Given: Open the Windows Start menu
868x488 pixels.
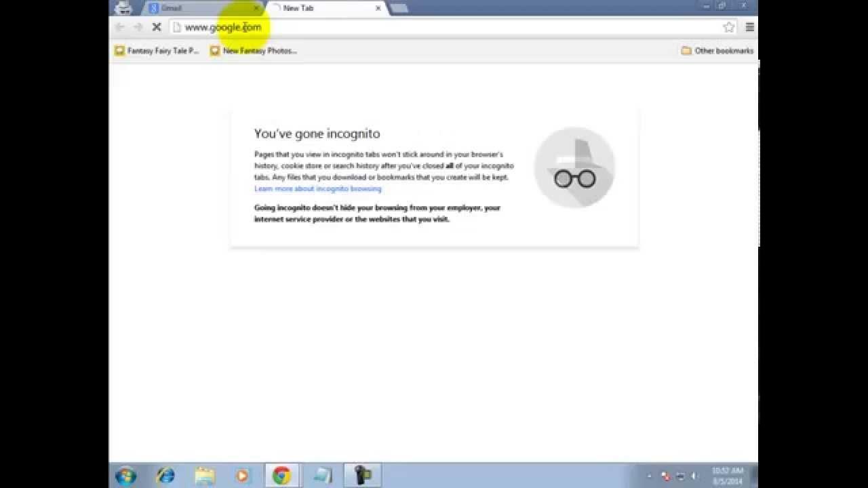Looking at the screenshot, I should pos(126,476).
